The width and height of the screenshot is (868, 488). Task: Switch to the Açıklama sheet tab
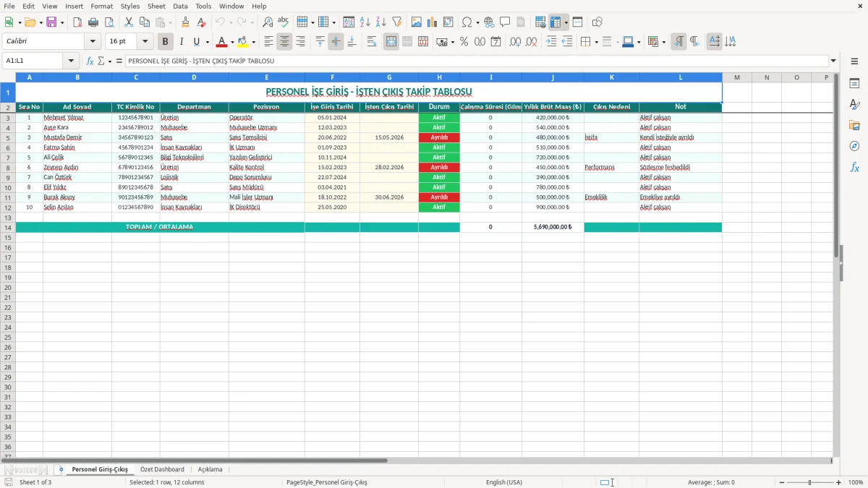210,470
